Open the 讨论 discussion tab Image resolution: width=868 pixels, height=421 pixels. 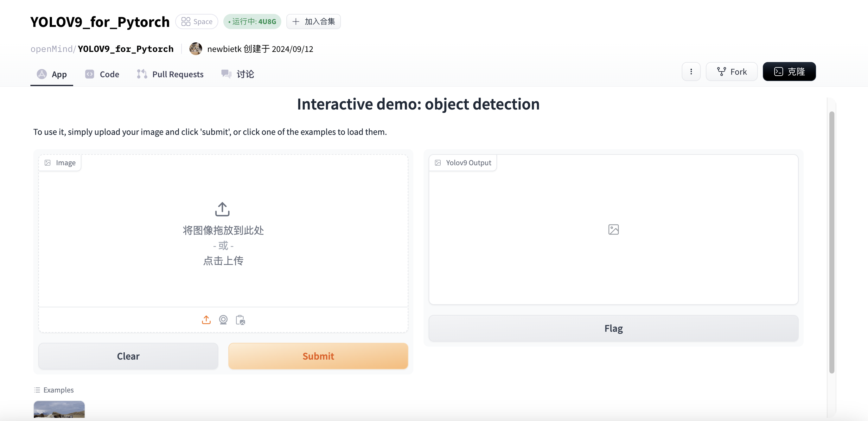pyautogui.click(x=238, y=74)
